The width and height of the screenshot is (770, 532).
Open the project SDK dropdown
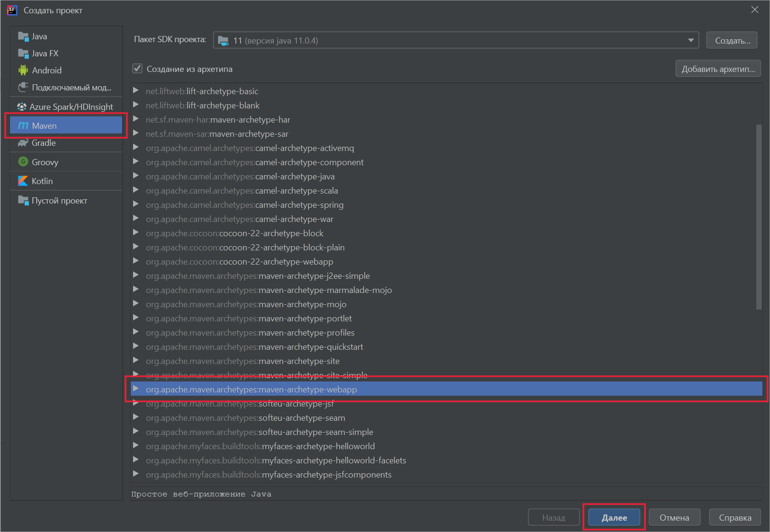(691, 40)
